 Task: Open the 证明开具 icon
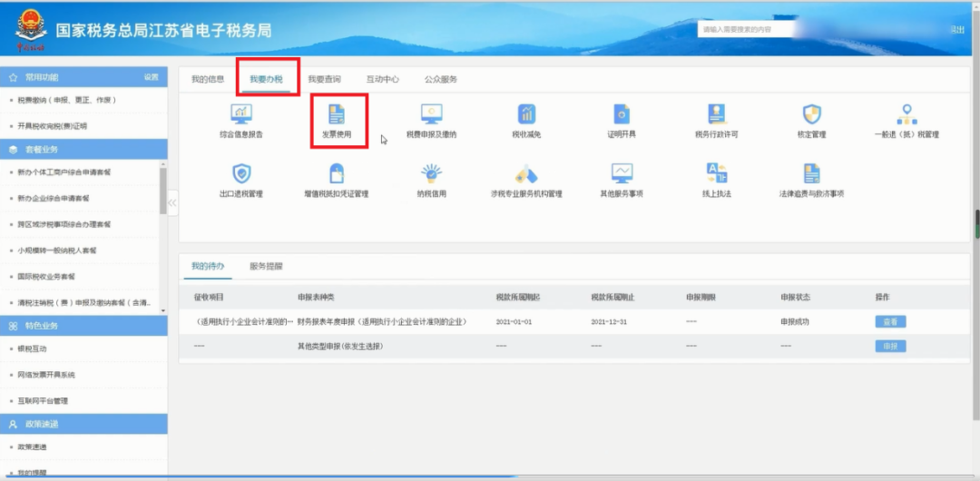click(622, 113)
